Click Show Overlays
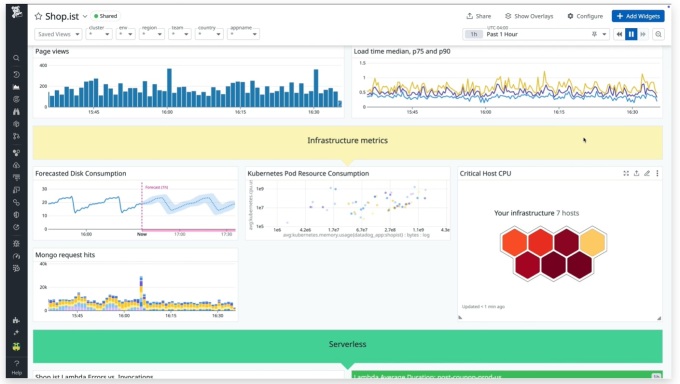 529,16
